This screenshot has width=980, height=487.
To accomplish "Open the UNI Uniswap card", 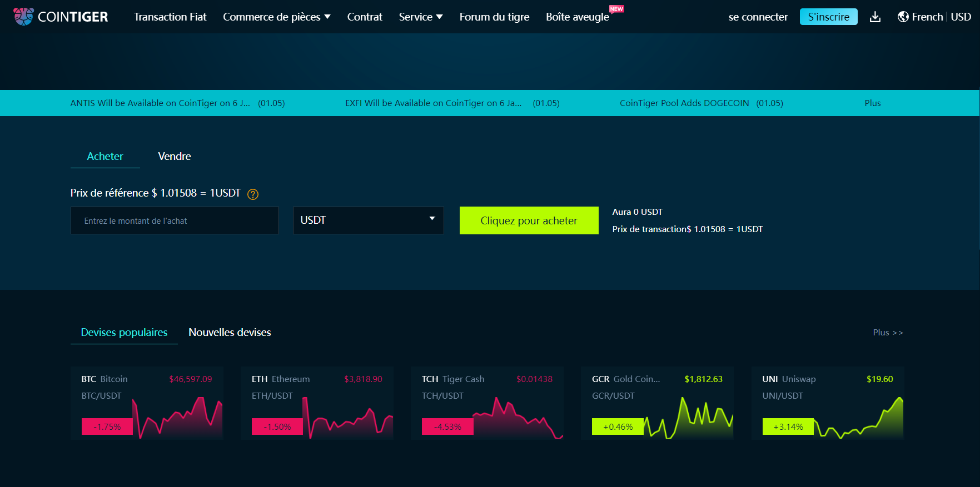I will 828,403.
